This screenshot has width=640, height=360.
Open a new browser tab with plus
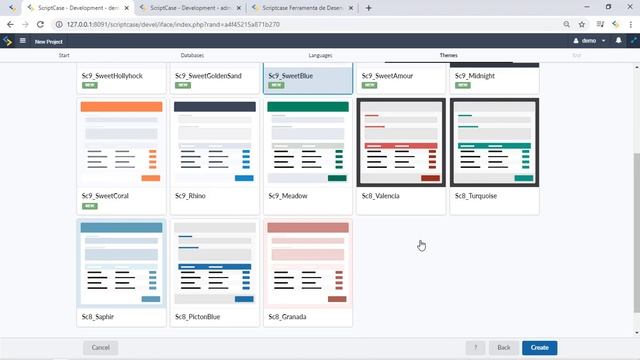coord(368,8)
